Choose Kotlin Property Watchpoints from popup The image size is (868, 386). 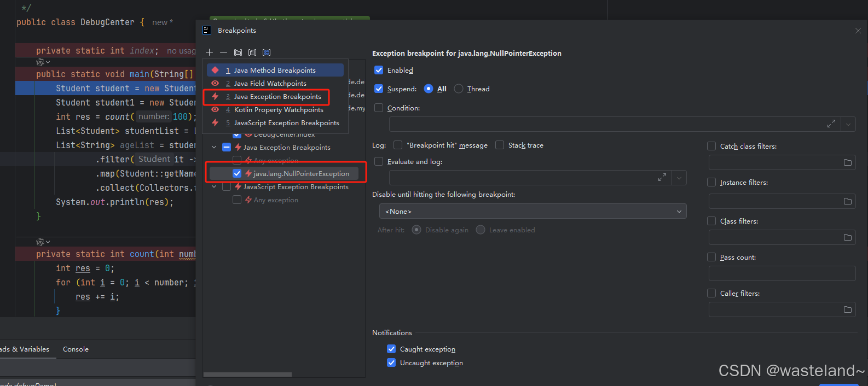click(x=275, y=109)
